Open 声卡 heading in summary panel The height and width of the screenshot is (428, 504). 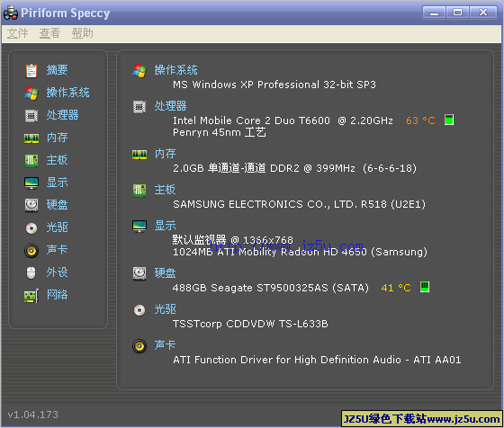165,345
